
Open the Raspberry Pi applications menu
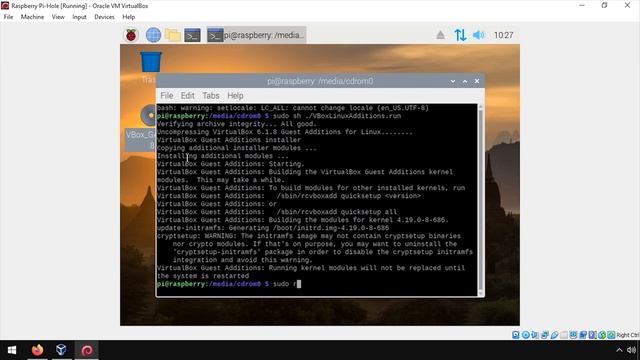pos(131,35)
